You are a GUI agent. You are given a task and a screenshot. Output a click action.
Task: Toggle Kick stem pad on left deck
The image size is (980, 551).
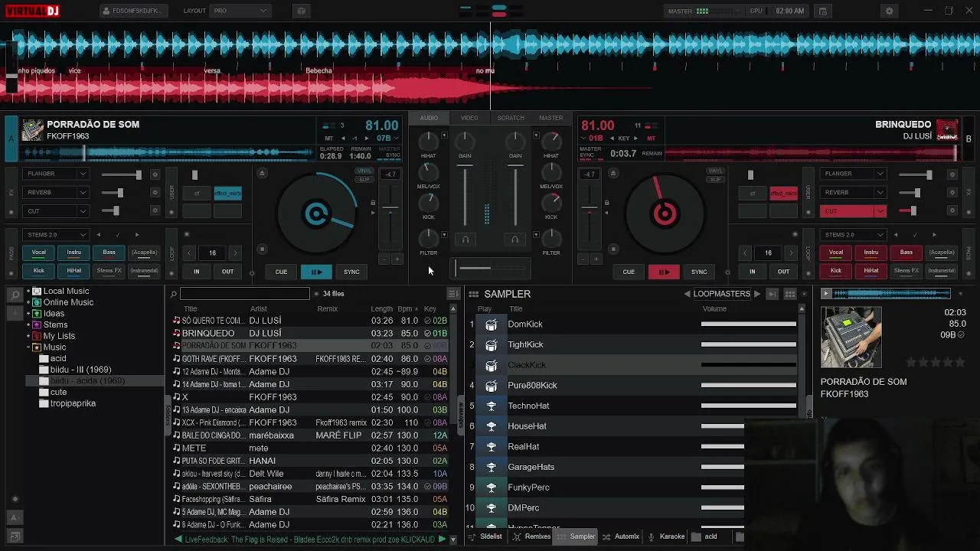(x=38, y=271)
